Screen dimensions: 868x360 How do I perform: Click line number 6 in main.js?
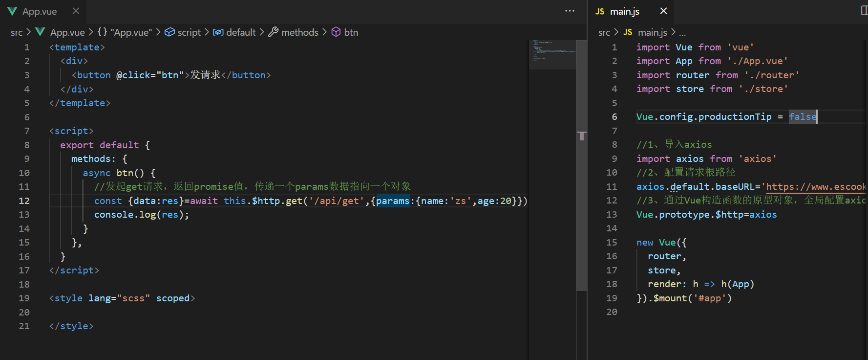click(614, 117)
